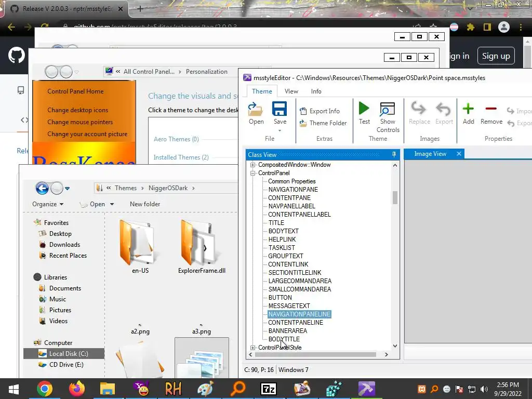This screenshot has height=399, width=532.
Task: Collapse the ControlPanel node
Action: (253, 173)
